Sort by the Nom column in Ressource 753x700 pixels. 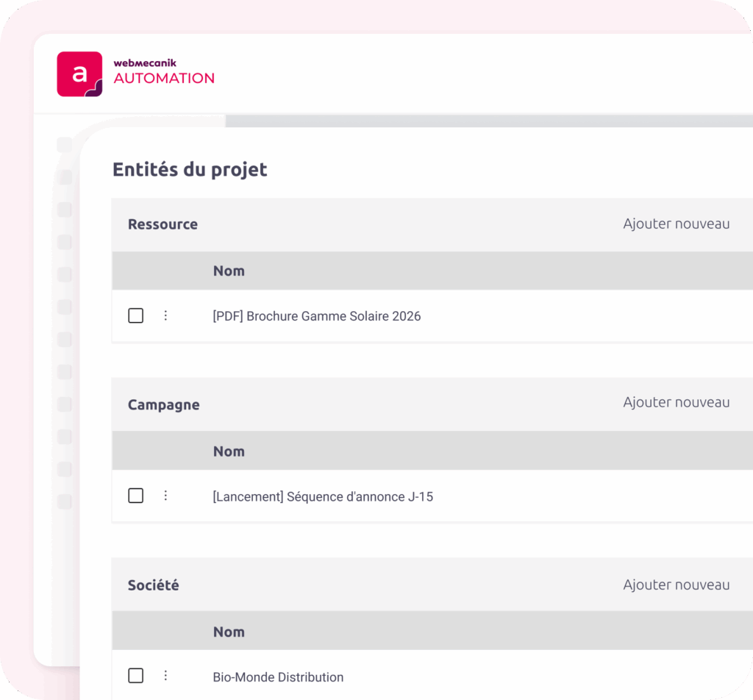(x=229, y=271)
